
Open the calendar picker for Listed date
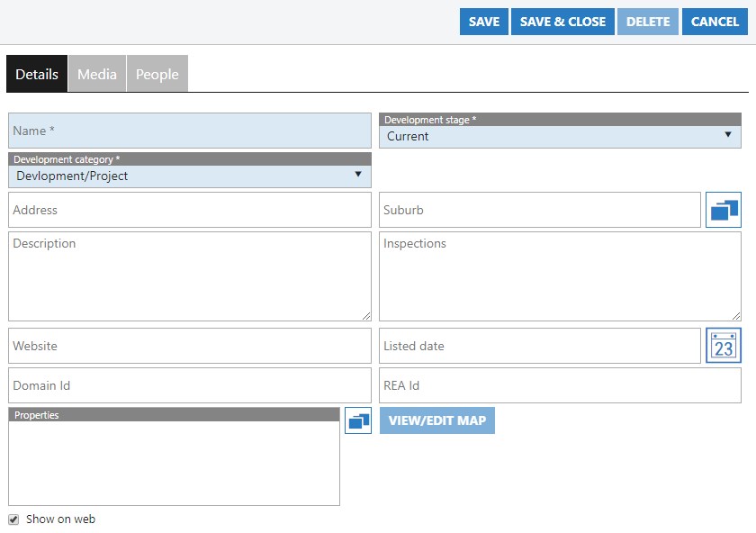[724, 346]
